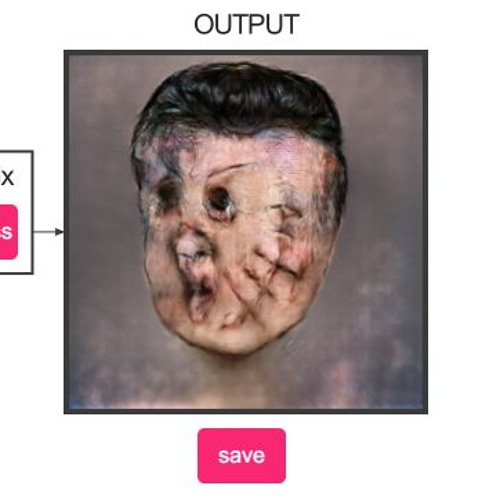Click the crossed scratch marks on the cheek
Image resolution: width=500 pixels, height=500 pixels.
[x=270, y=267]
